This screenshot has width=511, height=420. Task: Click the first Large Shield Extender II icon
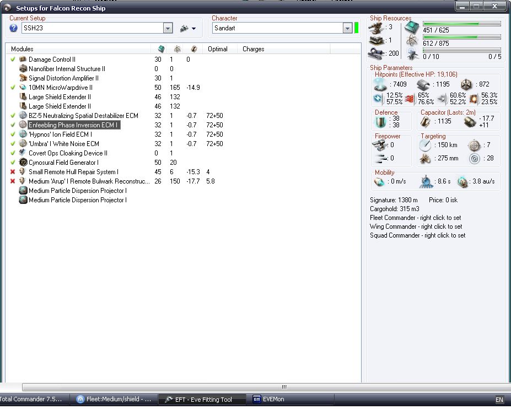click(x=23, y=97)
